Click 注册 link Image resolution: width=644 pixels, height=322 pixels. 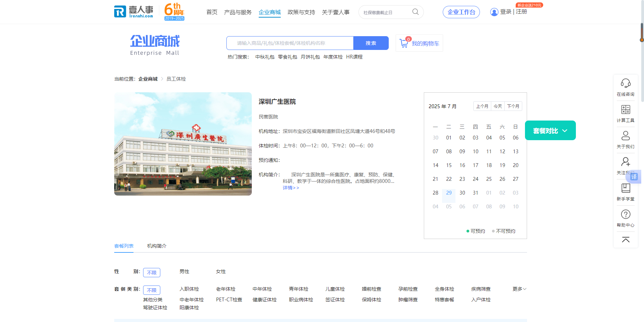point(522,12)
